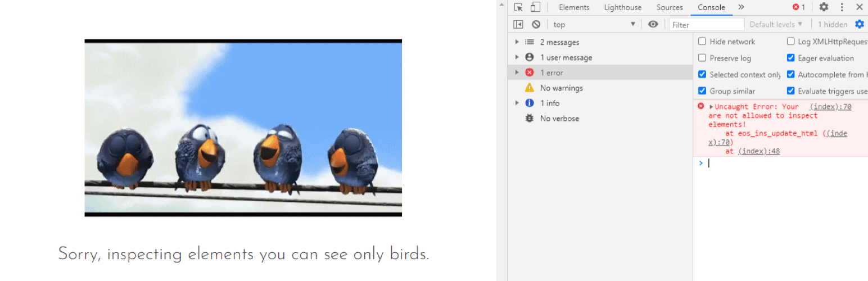Click the messages list icon
The height and width of the screenshot is (281, 868).
pyautogui.click(x=529, y=42)
